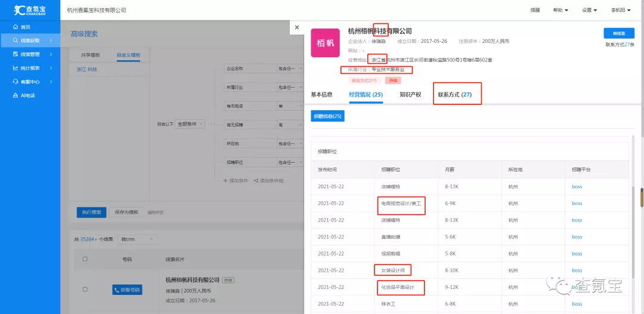
Task: Open 企业名称 condition operator dropdown
Action: tap(290, 69)
